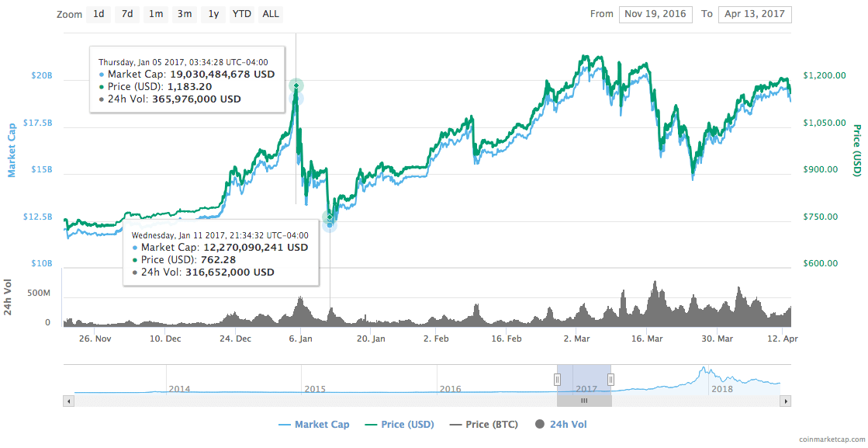Set zoom range to 3m
Image resolution: width=868 pixels, height=448 pixels.
click(185, 15)
